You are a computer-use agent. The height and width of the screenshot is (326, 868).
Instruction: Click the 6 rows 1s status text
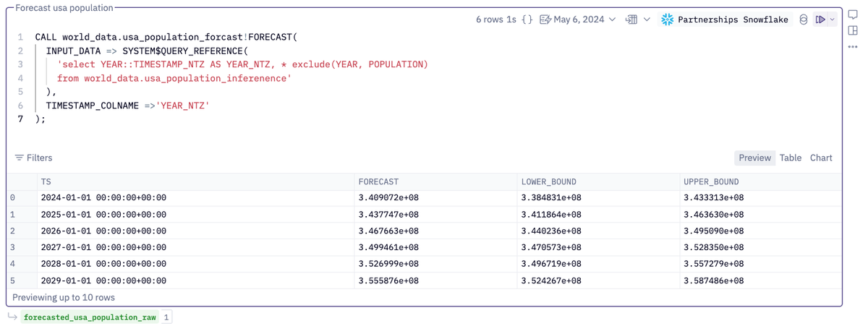click(496, 20)
